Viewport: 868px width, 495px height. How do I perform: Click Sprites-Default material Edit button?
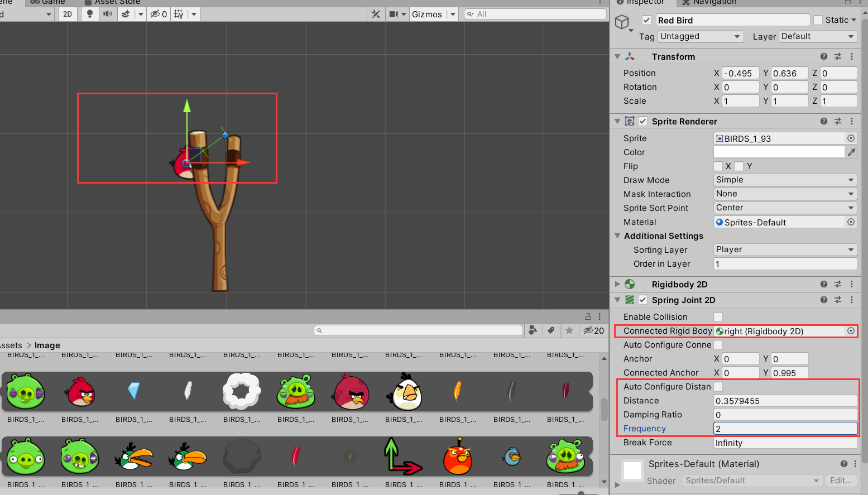[841, 480]
